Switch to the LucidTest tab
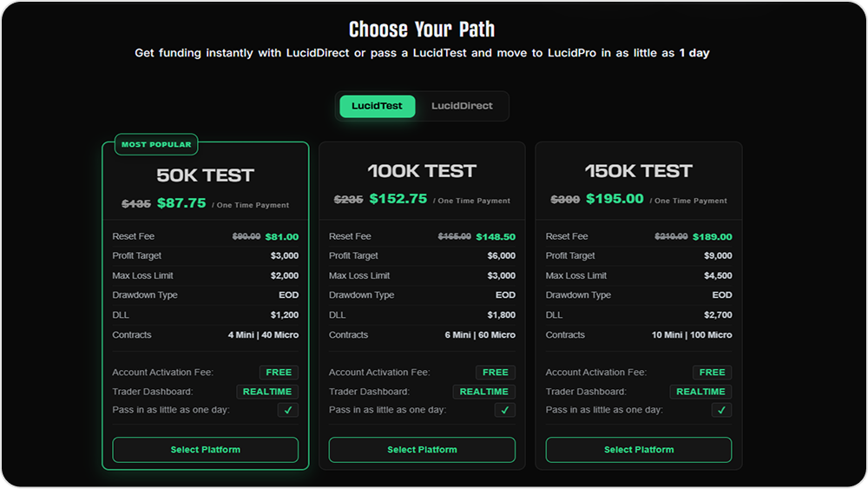Viewport: 868px width, 489px height. click(x=377, y=106)
